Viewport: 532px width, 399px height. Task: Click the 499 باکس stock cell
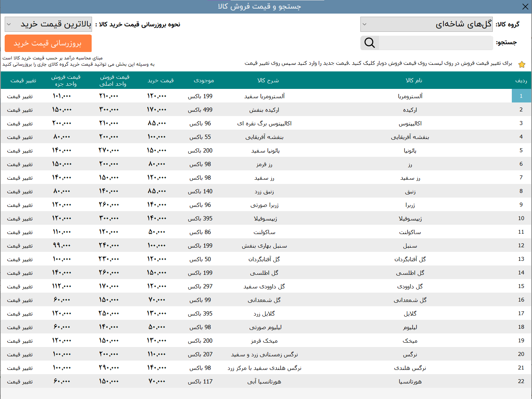point(200,110)
